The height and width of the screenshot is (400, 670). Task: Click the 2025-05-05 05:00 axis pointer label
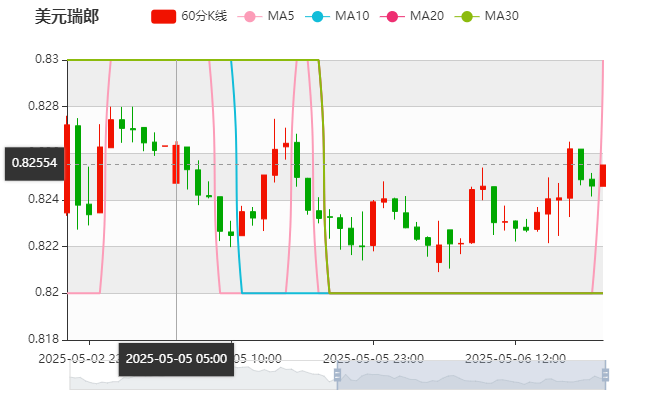(176, 359)
